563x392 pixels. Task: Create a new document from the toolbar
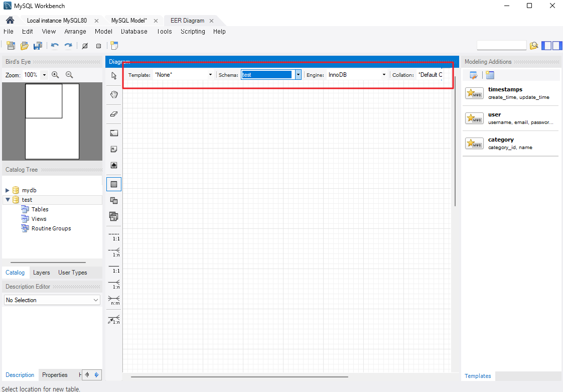11,46
